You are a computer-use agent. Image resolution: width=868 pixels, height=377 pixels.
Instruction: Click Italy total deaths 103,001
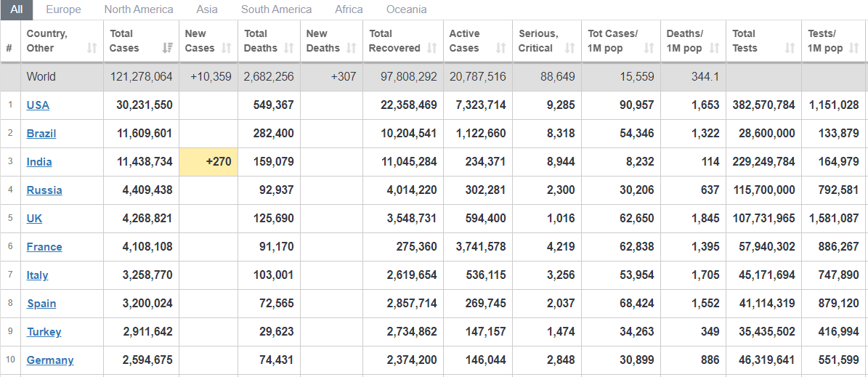(x=273, y=275)
